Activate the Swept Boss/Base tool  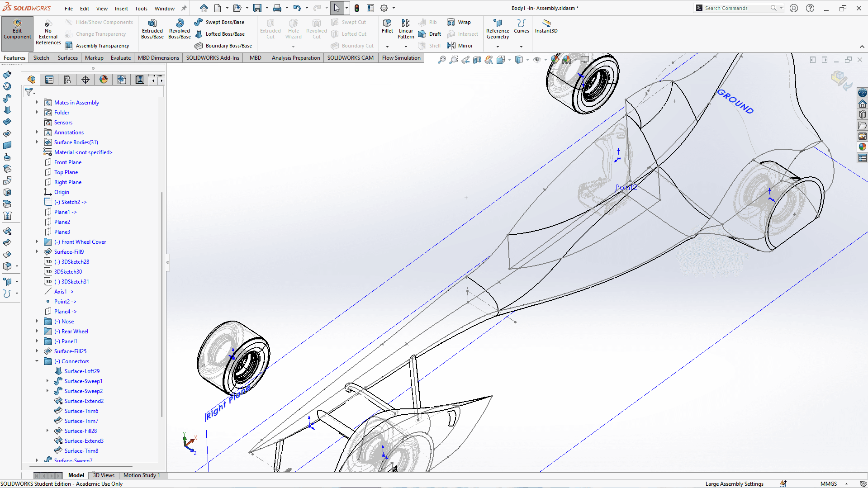[x=219, y=22]
